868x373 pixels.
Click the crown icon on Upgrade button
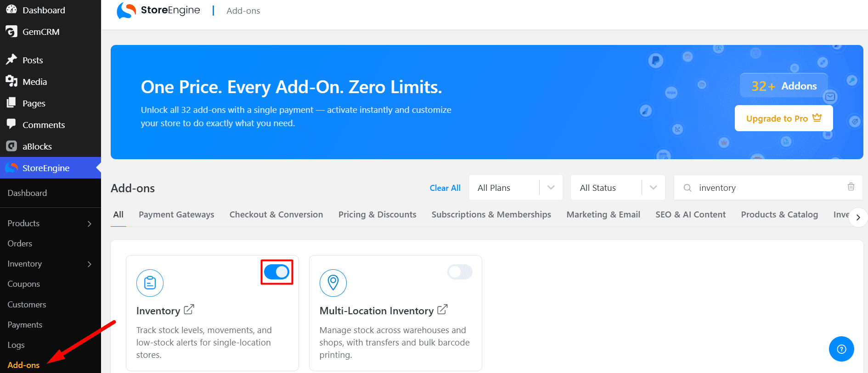pos(817,118)
